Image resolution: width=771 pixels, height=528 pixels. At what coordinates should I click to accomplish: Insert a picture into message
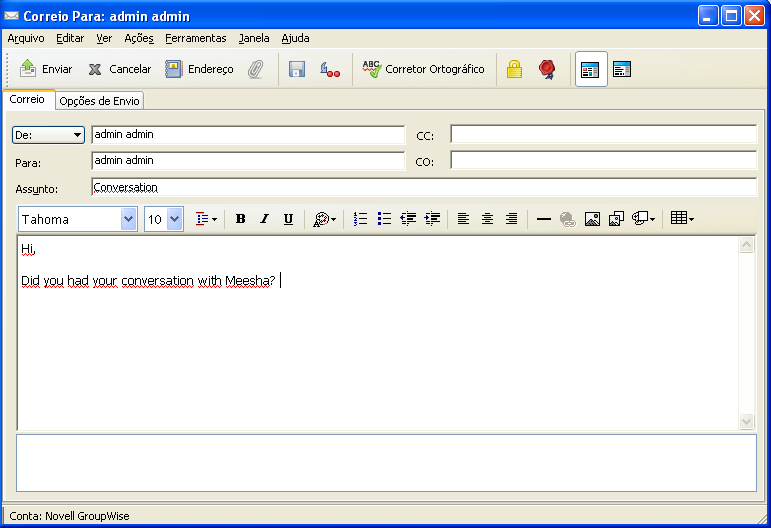[592, 219]
